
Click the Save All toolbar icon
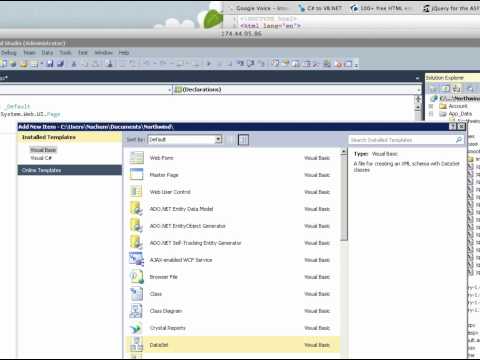coord(60,63)
